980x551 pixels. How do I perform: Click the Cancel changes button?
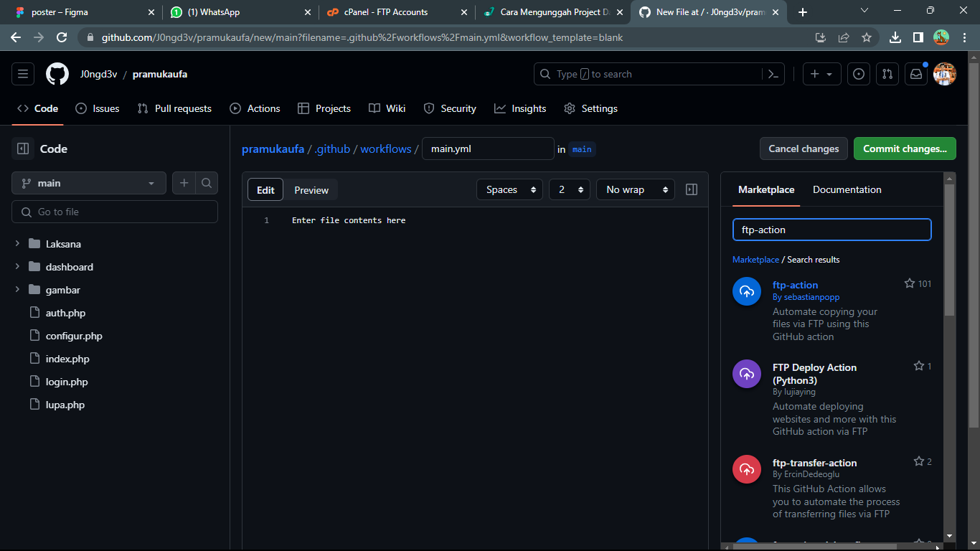804,149
